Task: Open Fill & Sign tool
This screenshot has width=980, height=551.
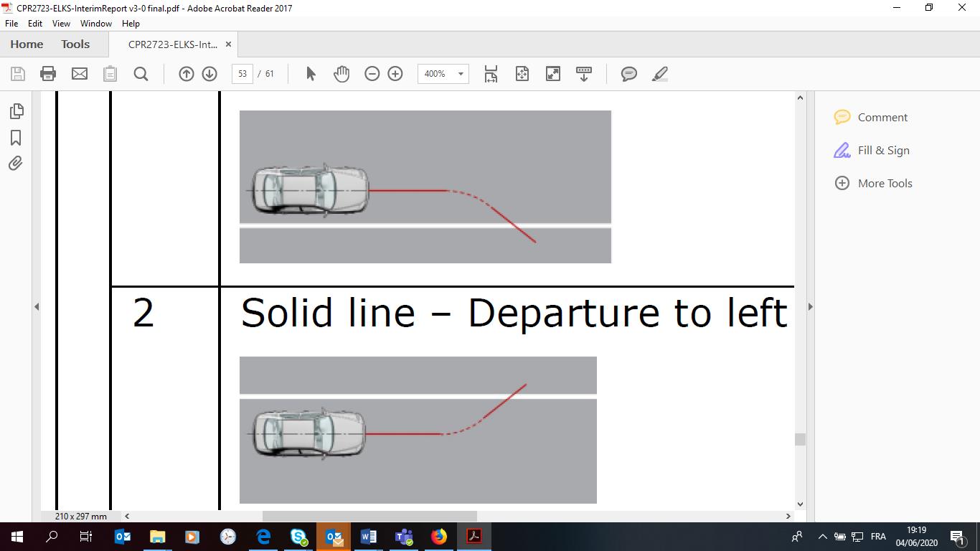Action: tap(883, 151)
